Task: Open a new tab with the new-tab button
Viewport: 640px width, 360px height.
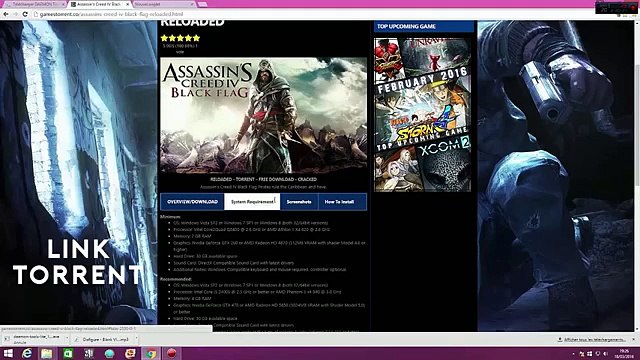Action: (x=202, y=4)
